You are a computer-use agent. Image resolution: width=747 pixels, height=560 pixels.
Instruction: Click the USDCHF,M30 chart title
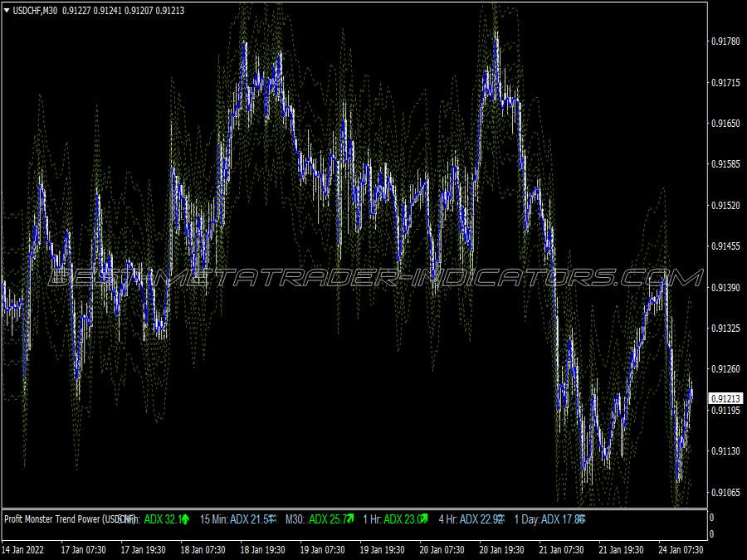pos(35,11)
